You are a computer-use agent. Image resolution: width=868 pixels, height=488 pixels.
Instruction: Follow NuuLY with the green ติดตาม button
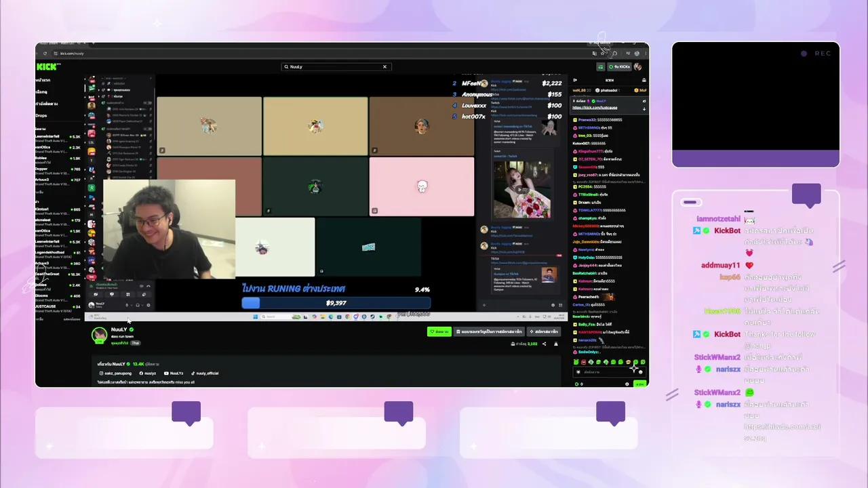pyautogui.click(x=439, y=331)
